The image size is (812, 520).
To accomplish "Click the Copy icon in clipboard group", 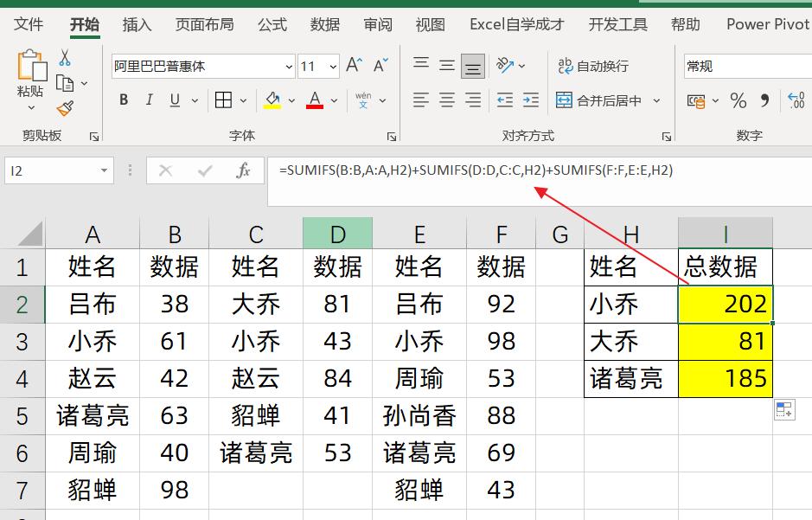I will pyautogui.click(x=64, y=81).
